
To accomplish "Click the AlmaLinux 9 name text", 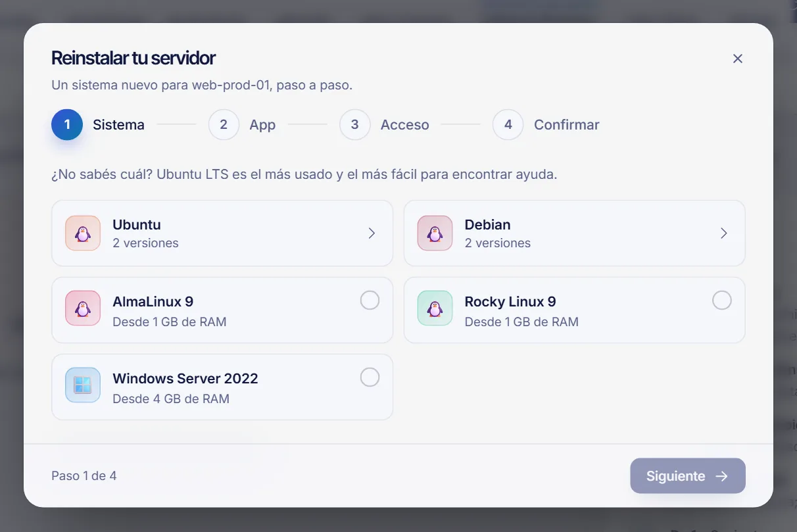I will point(153,302).
